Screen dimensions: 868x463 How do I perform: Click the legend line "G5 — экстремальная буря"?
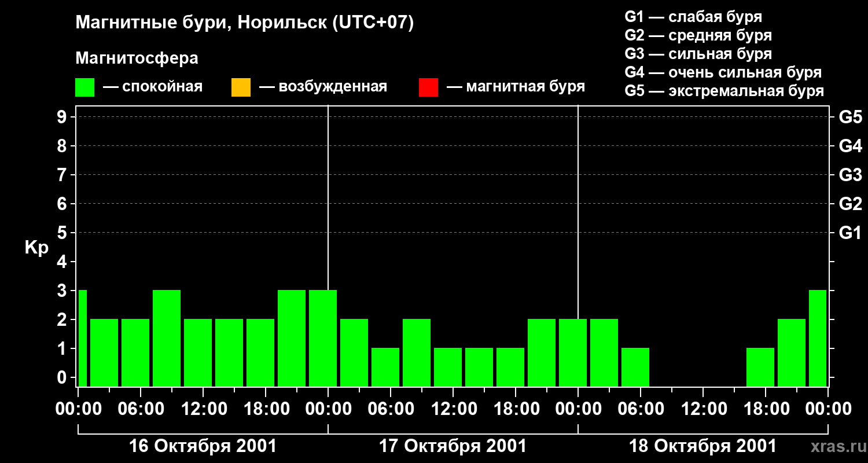click(724, 91)
